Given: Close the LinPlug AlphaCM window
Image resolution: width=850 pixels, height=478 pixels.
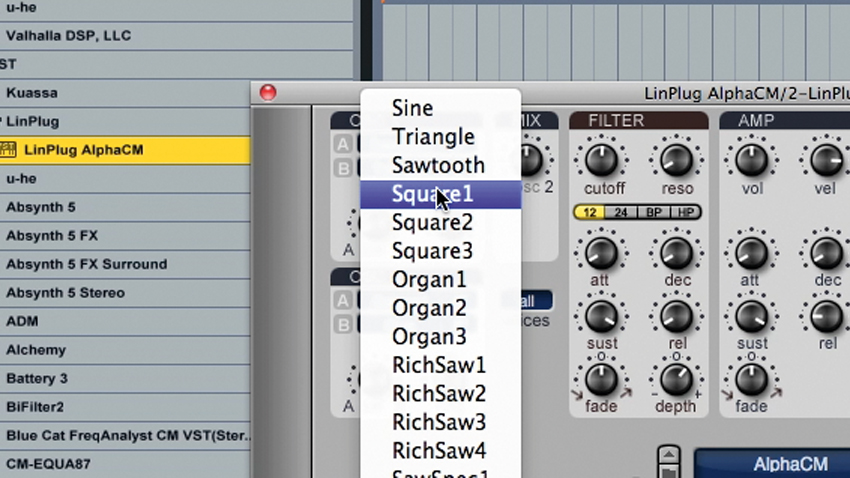Looking at the screenshot, I should click(268, 92).
